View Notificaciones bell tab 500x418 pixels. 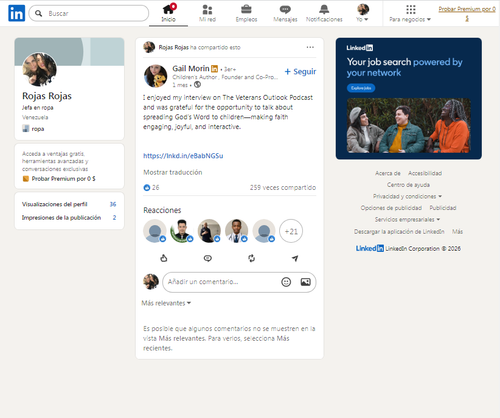324,13
